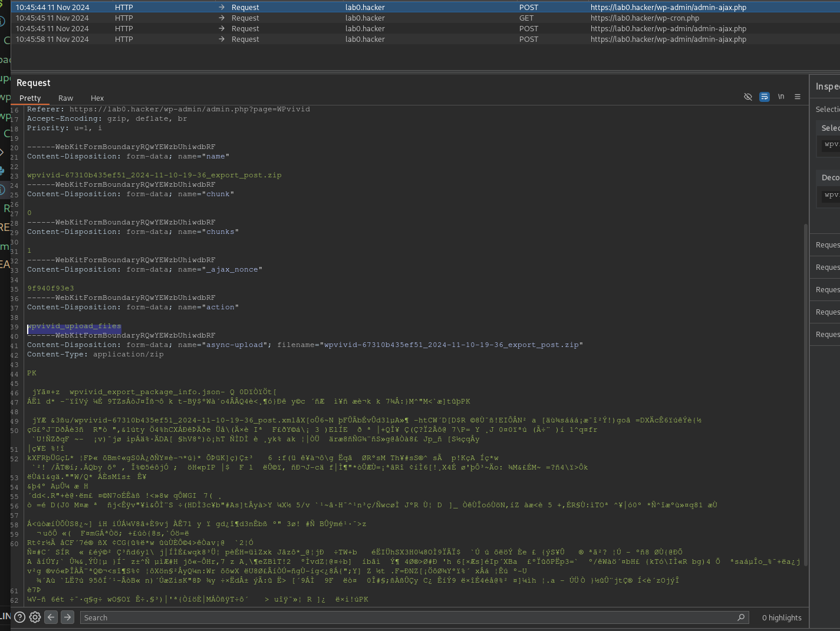Click the name="_ajax_nonce" line
Viewport: 840px width, 631px height.
click(x=144, y=269)
